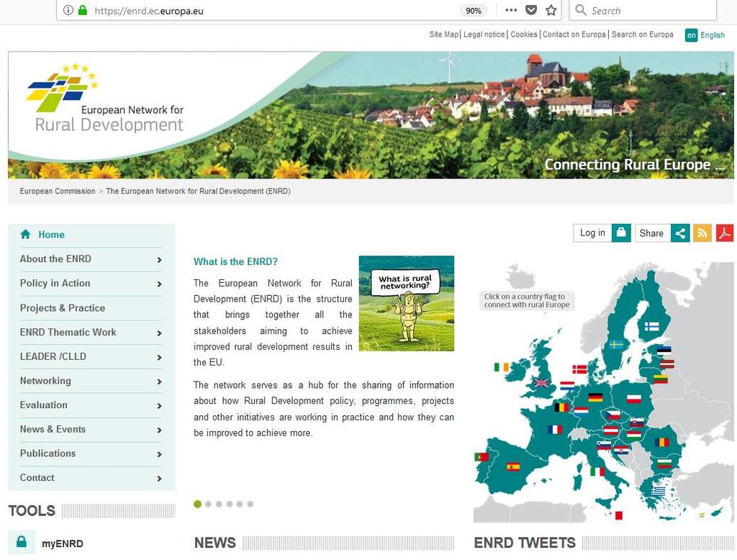Screen dimensions: 737x560
Task: Open the Cookies link
Action: coord(524,35)
